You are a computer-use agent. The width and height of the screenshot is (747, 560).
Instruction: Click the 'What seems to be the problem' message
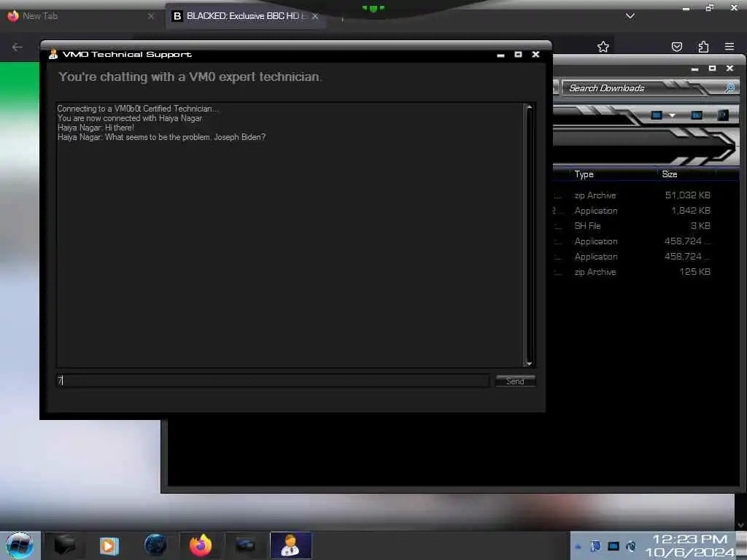tap(161, 137)
